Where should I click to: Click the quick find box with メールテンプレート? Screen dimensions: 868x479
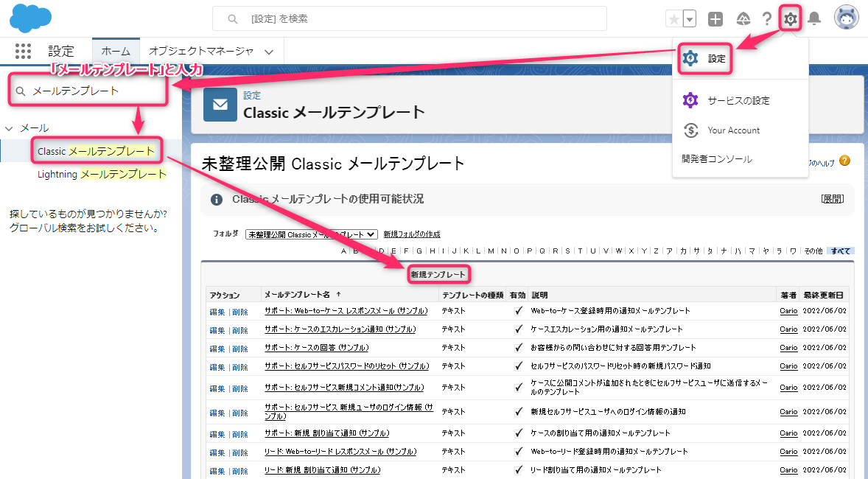point(88,91)
